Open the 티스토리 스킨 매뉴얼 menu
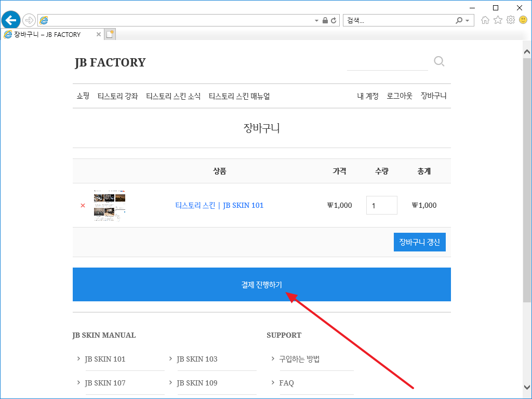Screen dimensions: 532x399 [x=239, y=96]
